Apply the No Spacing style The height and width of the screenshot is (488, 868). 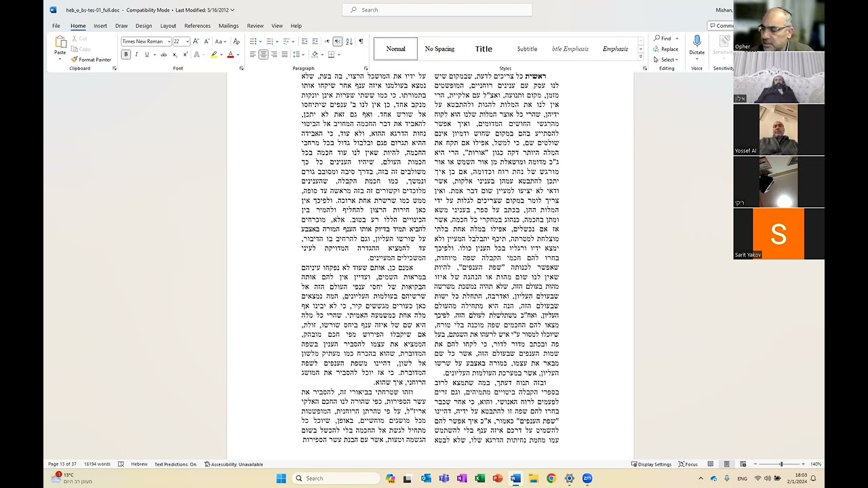(x=439, y=49)
